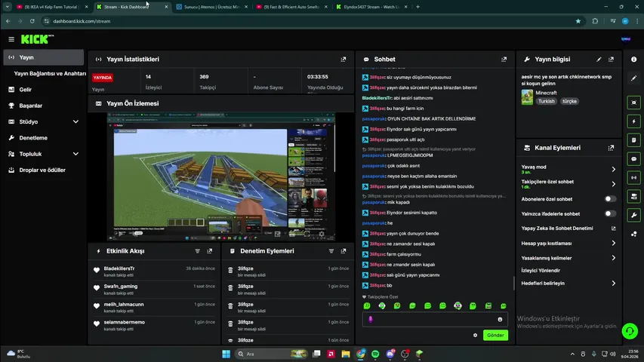Open Yayın Bağlantısı ve Anahtarı page
The width and height of the screenshot is (644, 362).
[50, 73]
